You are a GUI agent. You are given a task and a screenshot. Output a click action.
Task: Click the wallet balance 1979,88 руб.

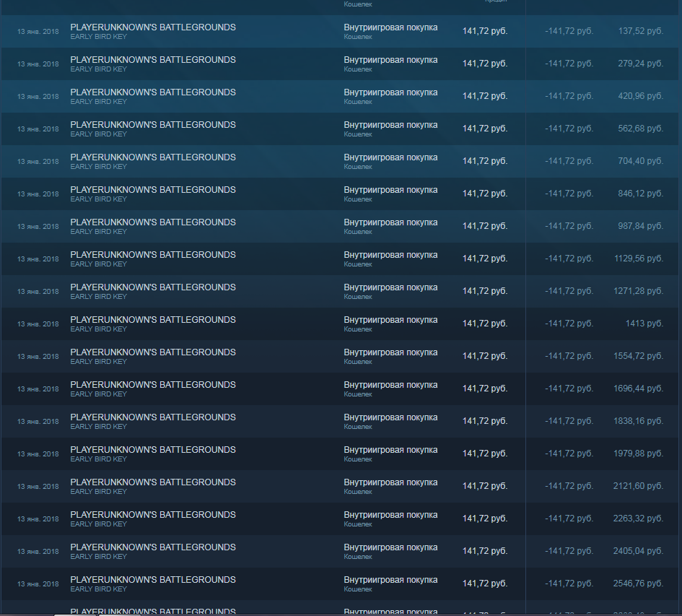coord(639,454)
